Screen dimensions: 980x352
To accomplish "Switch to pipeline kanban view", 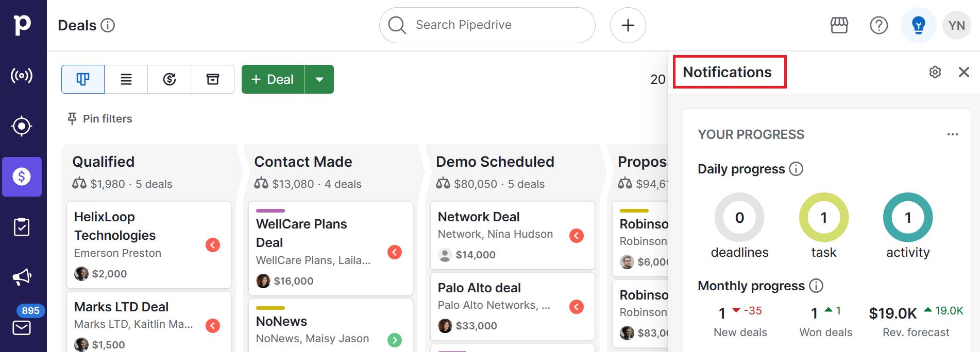I will 83,79.
